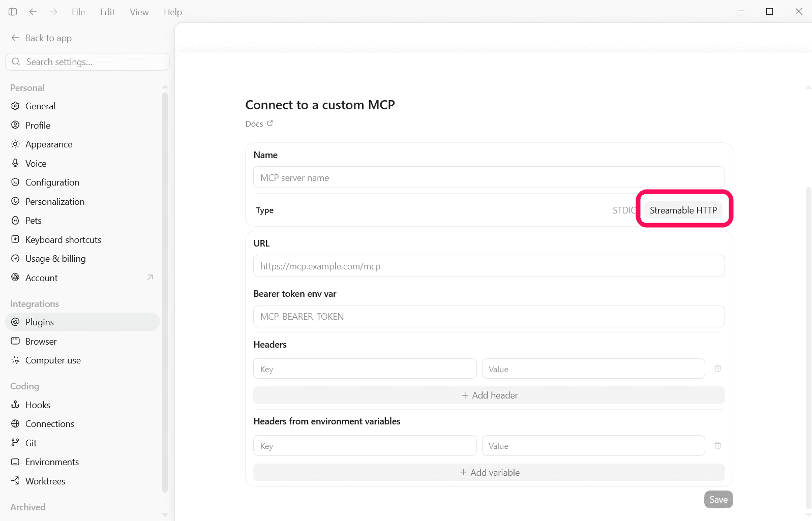812x521 pixels.
Task: Open the Pets settings icon
Action: (x=15, y=221)
